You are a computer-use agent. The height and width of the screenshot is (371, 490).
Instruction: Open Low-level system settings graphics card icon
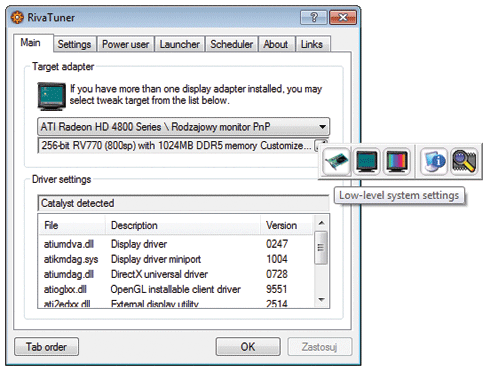pyautogui.click(x=336, y=162)
